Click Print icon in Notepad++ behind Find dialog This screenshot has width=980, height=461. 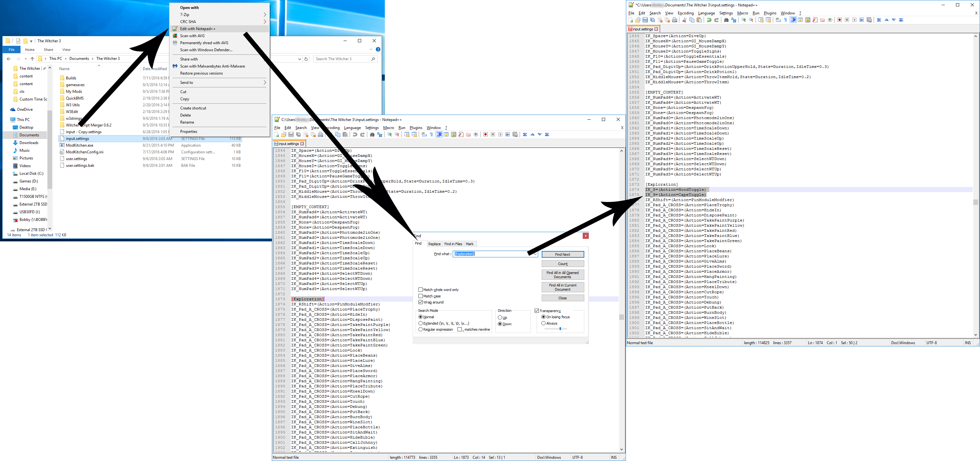click(x=321, y=135)
